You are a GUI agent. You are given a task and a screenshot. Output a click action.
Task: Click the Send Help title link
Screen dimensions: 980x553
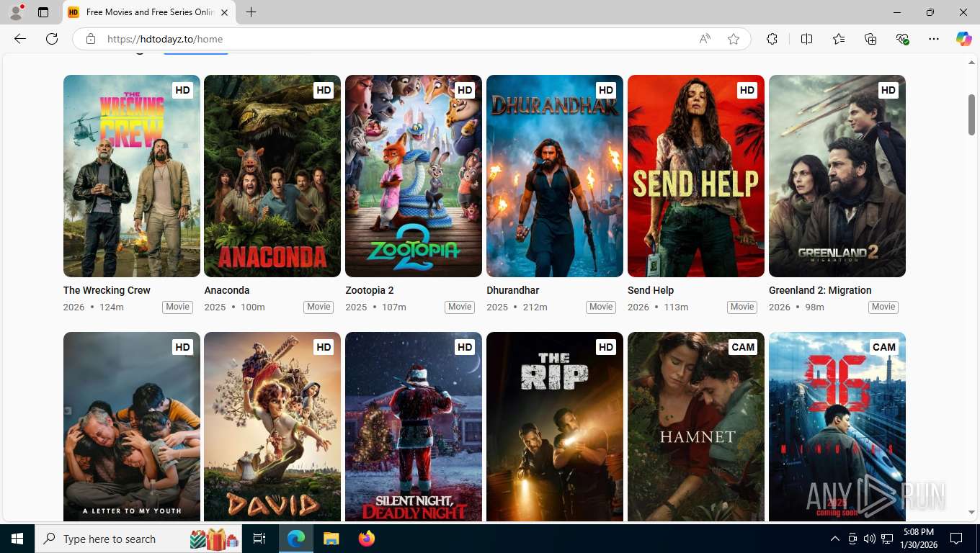point(651,290)
